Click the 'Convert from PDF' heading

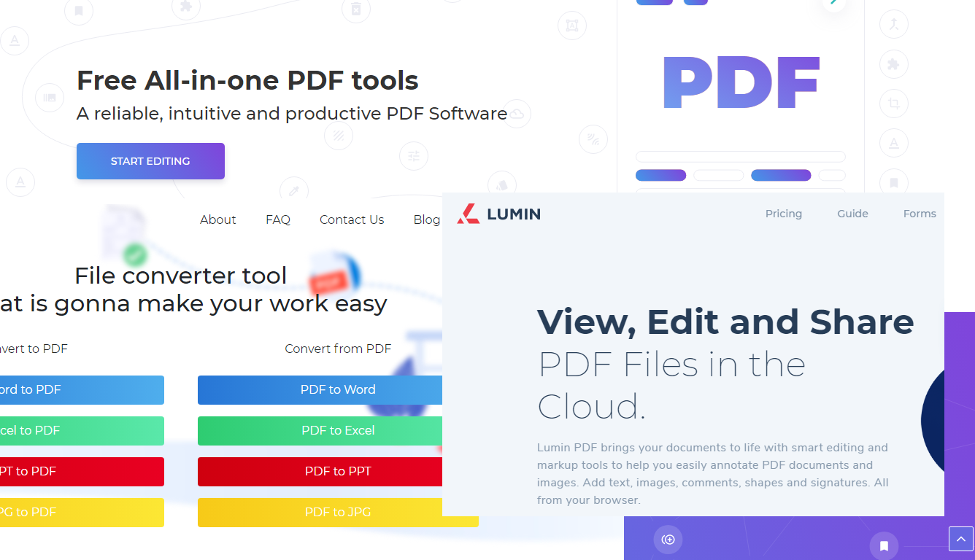338,349
